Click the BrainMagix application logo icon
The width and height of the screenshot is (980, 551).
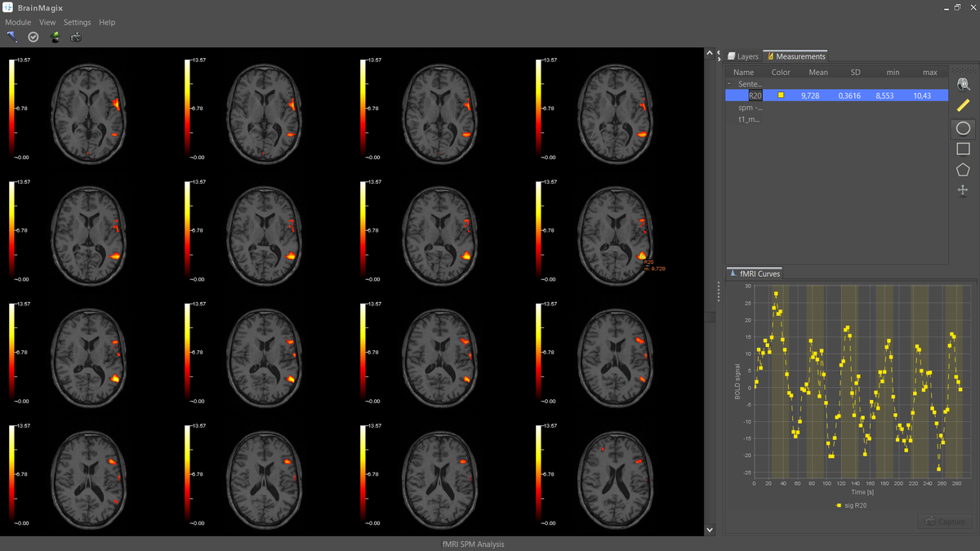7,7
